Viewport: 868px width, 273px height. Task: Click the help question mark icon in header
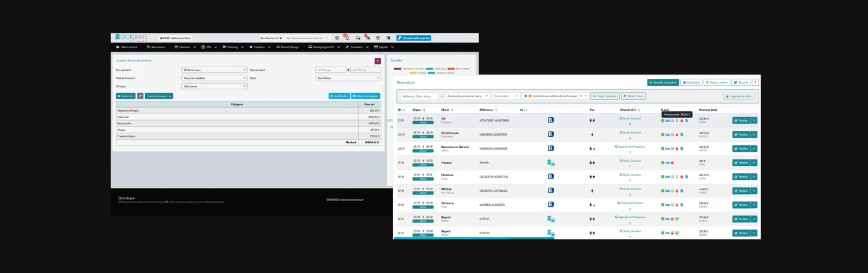pos(378,38)
